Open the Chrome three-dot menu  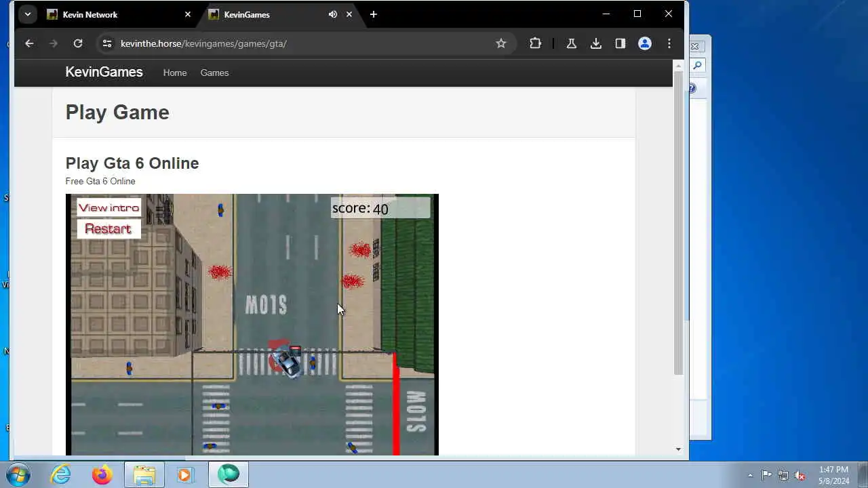669,43
